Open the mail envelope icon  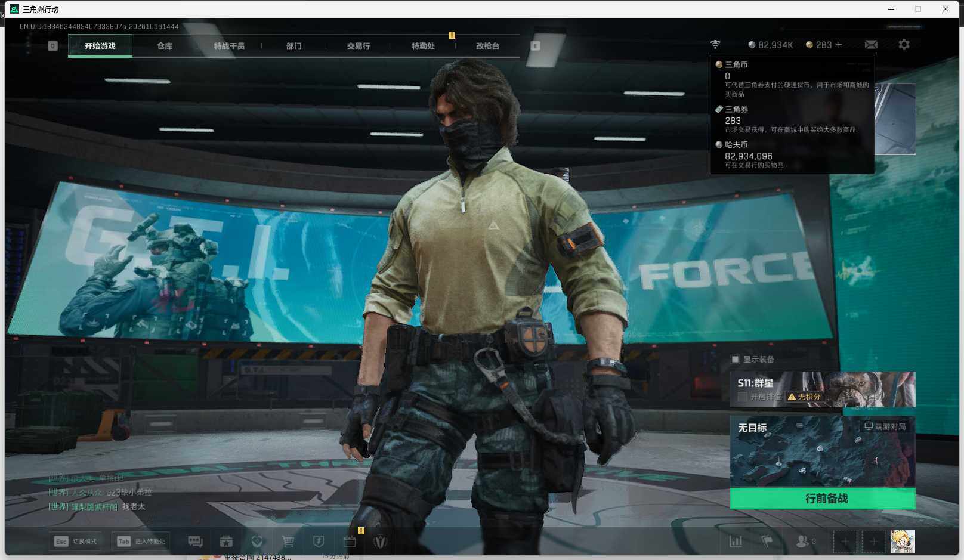click(871, 45)
